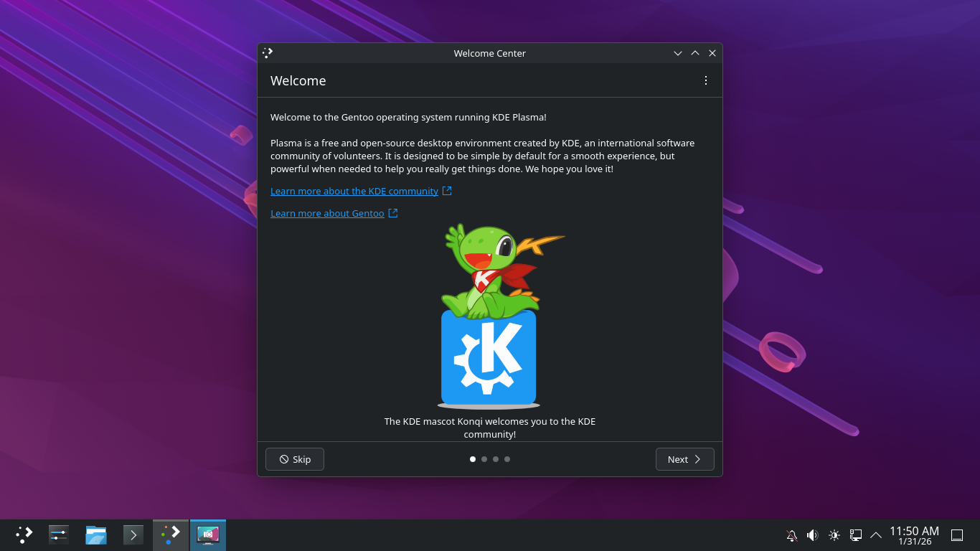The image size is (980, 551).
Task: Open Learn more about the KDE community link
Action: 354,191
